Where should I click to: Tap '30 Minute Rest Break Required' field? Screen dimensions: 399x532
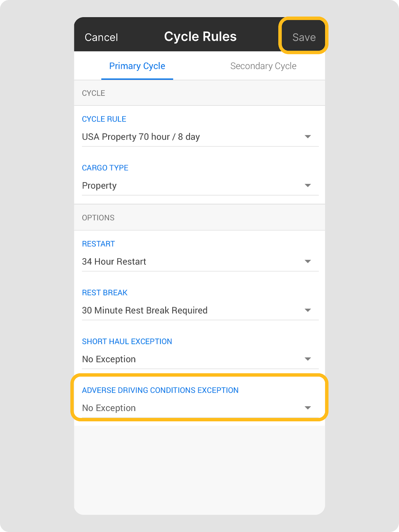coord(145,311)
